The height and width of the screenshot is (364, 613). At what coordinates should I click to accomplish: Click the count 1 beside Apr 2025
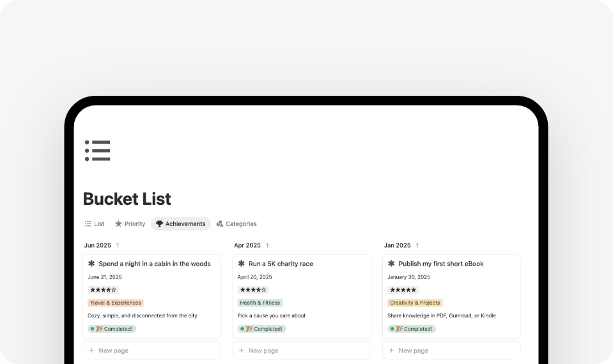267,245
